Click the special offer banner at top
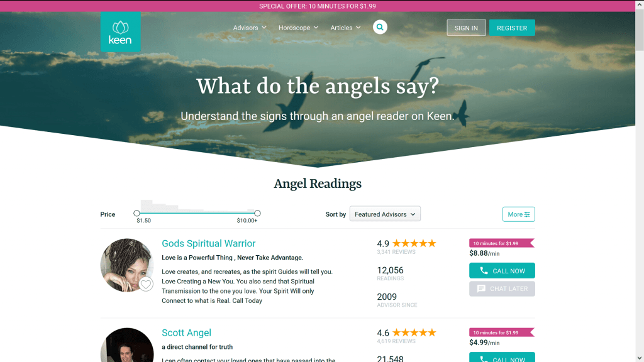 pyautogui.click(x=318, y=6)
